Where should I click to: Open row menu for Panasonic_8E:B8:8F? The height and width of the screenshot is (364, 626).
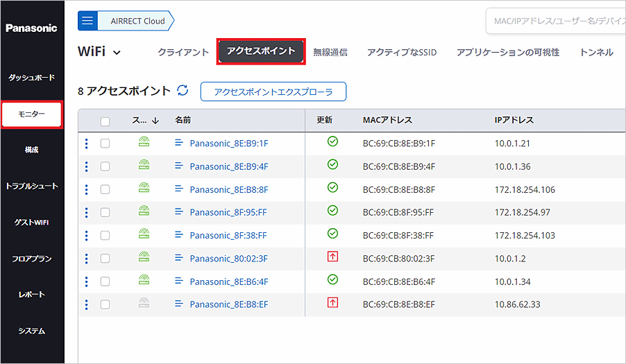point(87,190)
